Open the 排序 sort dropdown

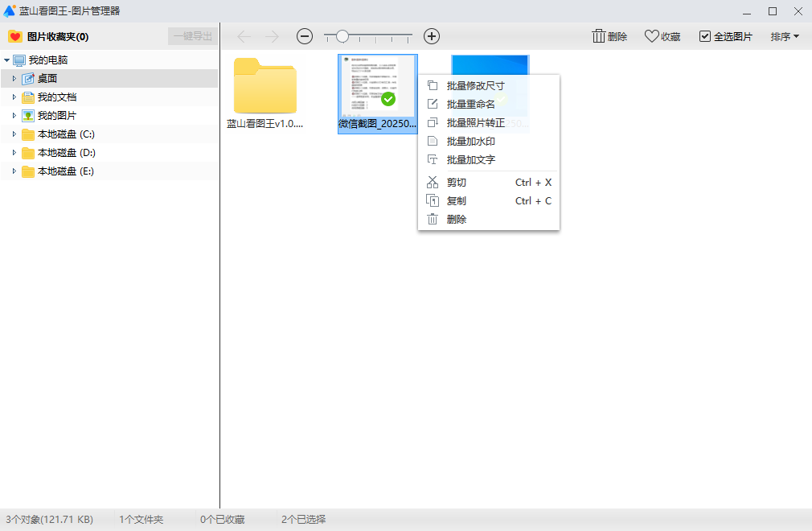(x=785, y=36)
